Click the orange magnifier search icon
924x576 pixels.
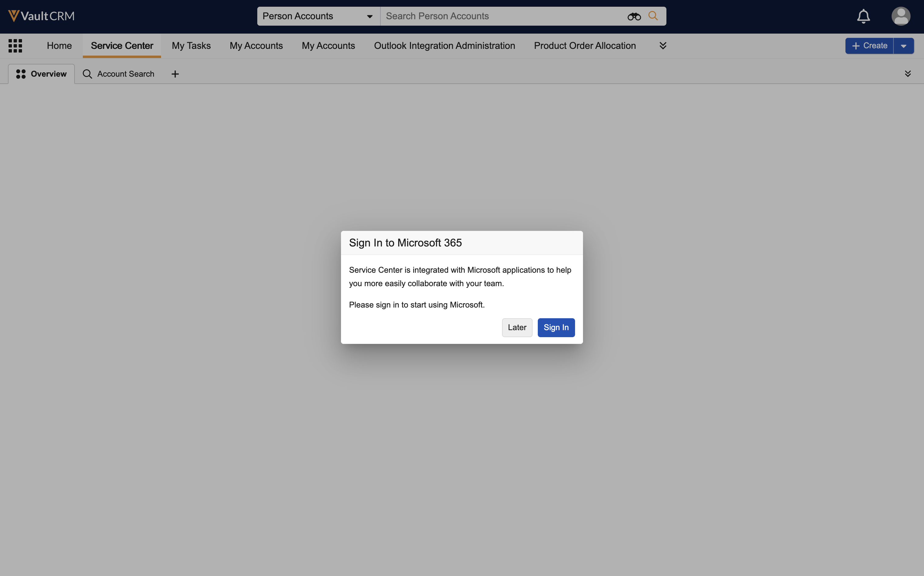coord(653,16)
